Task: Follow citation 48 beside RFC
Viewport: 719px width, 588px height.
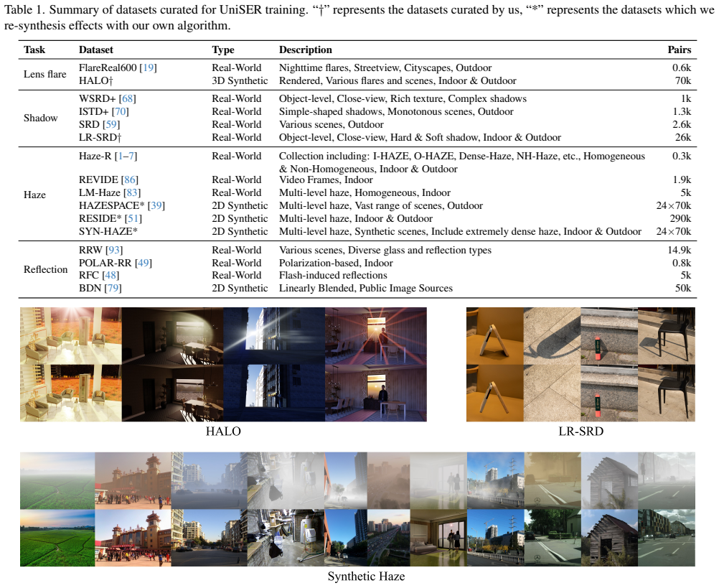Action: (111, 275)
